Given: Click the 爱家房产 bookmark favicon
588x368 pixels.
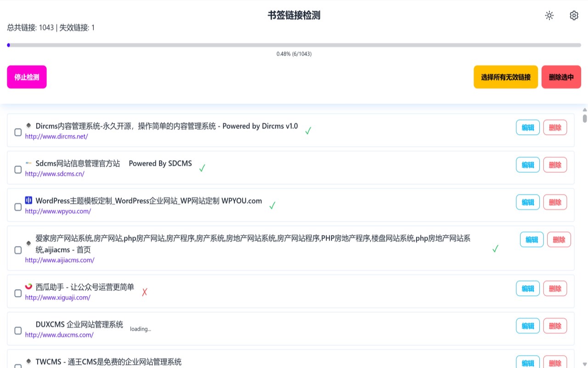Looking at the screenshot, I should tap(29, 243).
